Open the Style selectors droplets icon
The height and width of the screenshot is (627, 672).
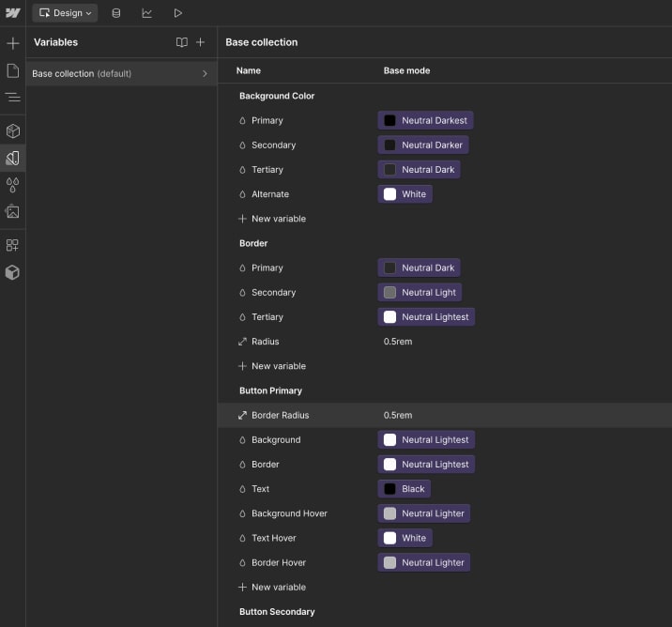[13, 185]
